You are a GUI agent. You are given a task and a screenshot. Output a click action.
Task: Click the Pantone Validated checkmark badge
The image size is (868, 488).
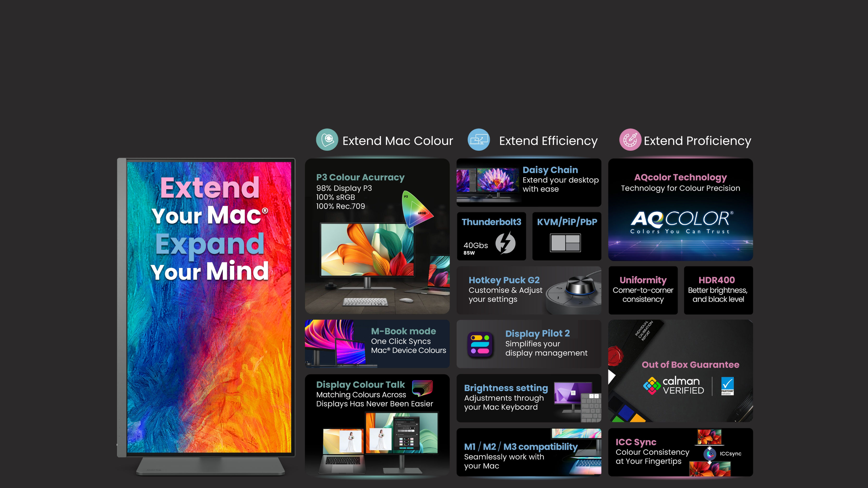click(x=727, y=386)
